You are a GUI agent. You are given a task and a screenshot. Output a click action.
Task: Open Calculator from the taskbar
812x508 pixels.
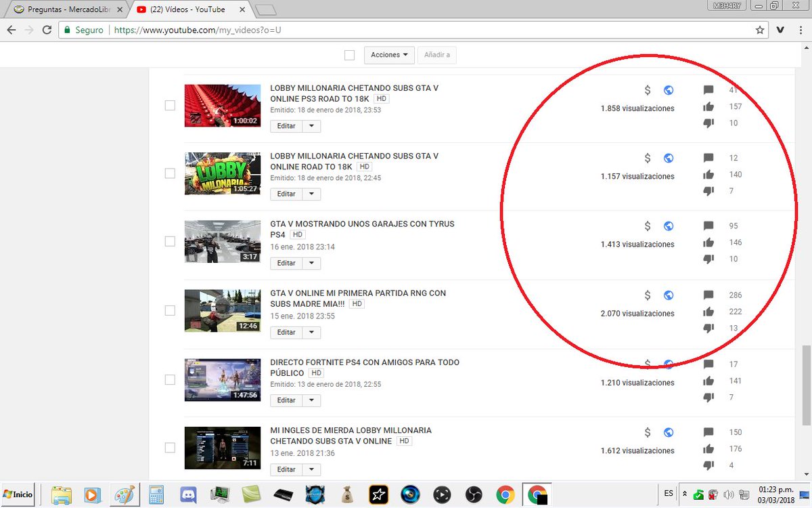[x=157, y=494]
